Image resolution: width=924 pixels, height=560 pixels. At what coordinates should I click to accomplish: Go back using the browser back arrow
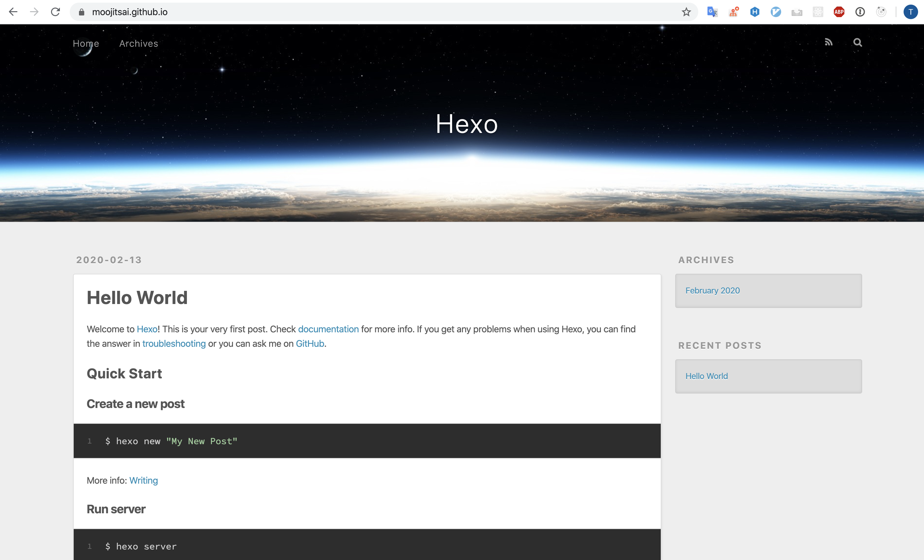coord(13,12)
